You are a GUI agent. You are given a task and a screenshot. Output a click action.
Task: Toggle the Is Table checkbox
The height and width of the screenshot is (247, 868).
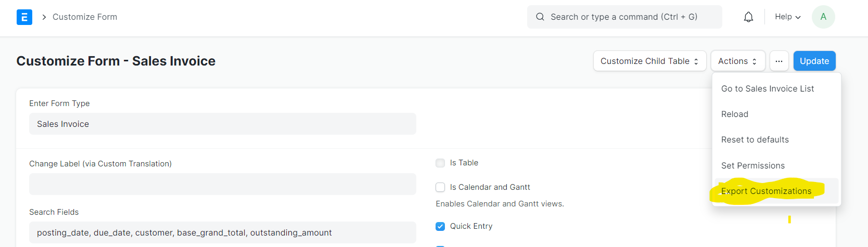tap(440, 163)
